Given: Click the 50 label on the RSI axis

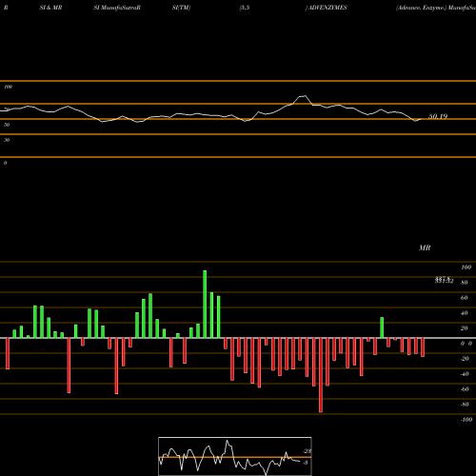Looking at the screenshot, I should (x=7, y=125).
